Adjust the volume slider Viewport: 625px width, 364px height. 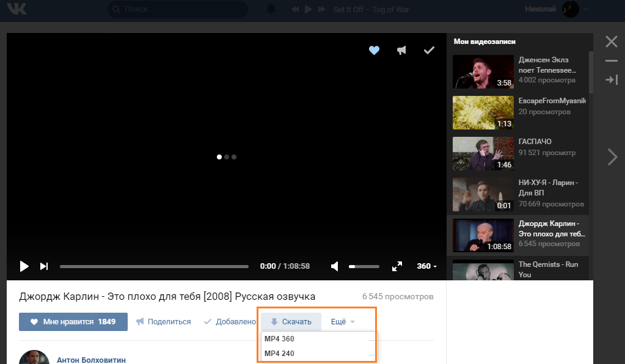(x=364, y=266)
